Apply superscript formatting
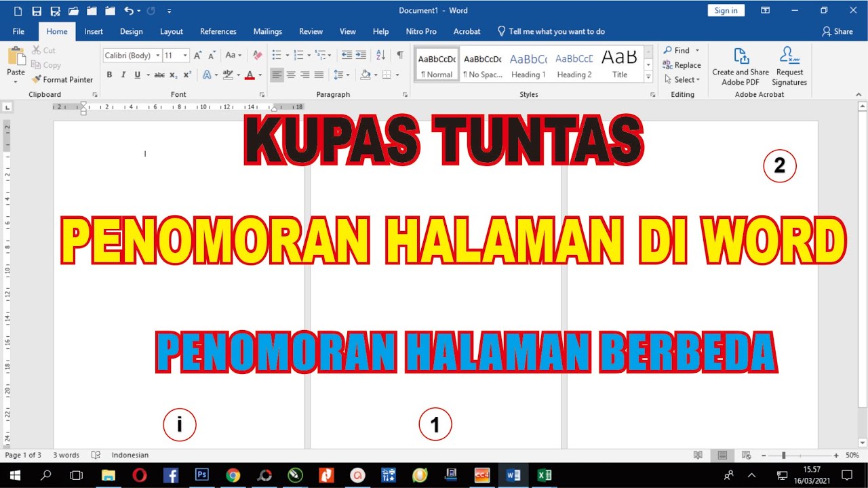The image size is (868, 488). tap(187, 75)
